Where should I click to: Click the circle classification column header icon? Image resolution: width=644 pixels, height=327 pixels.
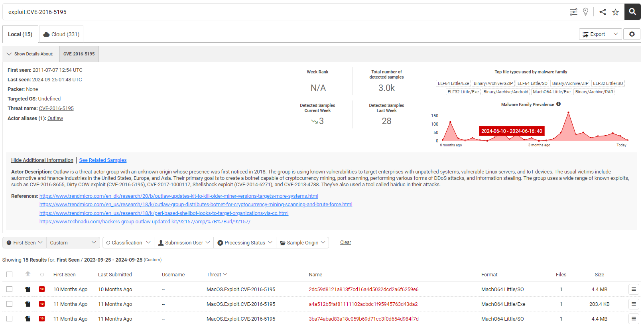[x=42, y=274]
